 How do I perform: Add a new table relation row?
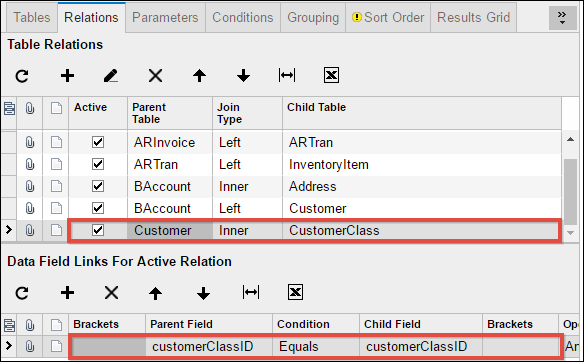[x=67, y=76]
